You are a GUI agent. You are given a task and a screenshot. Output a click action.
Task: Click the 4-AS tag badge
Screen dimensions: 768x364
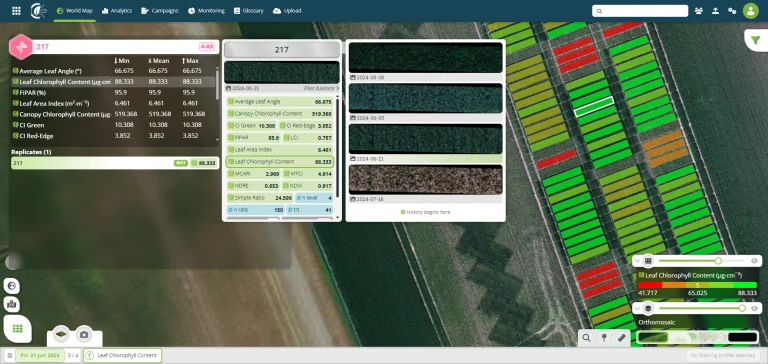pyautogui.click(x=207, y=47)
